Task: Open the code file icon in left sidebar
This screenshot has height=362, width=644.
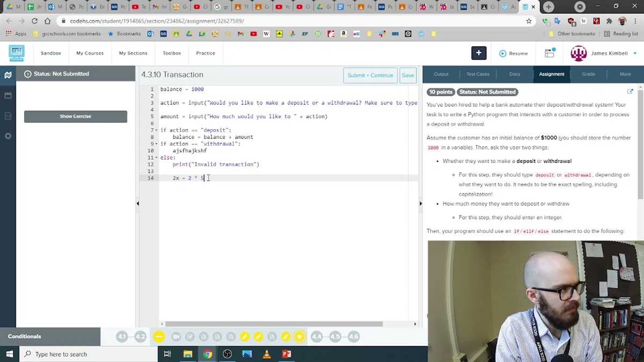Action: pos(8,116)
